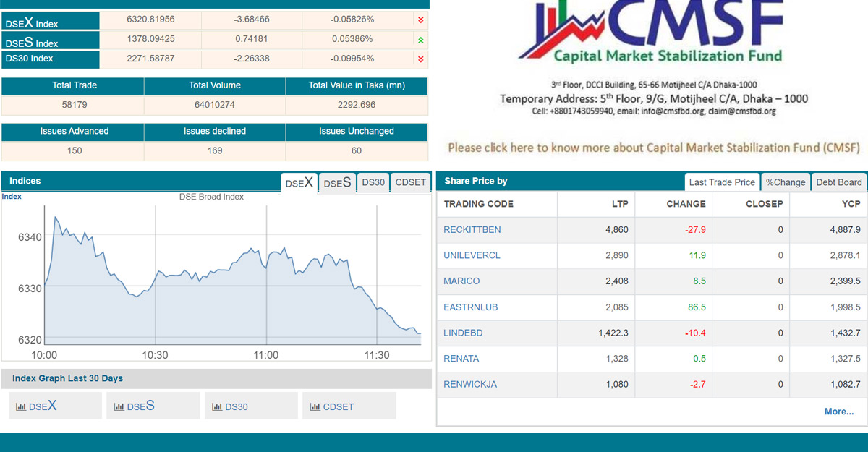This screenshot has width=868, height=452.
Task: Click the Issues Unchanged count 60
Action: [x=357, y=151]
